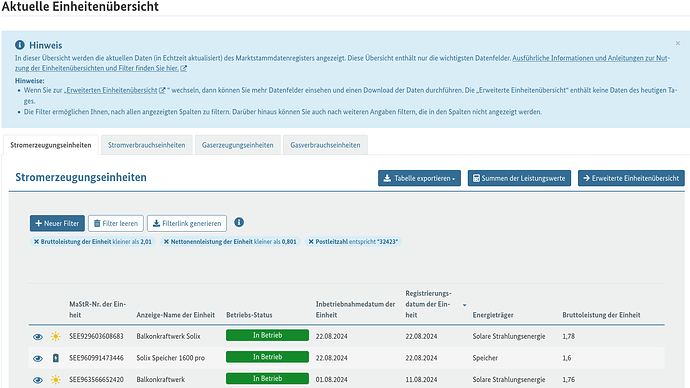
Task: Remove the Nettonennleistung der Einheit filter
Action: click(166, 242)
